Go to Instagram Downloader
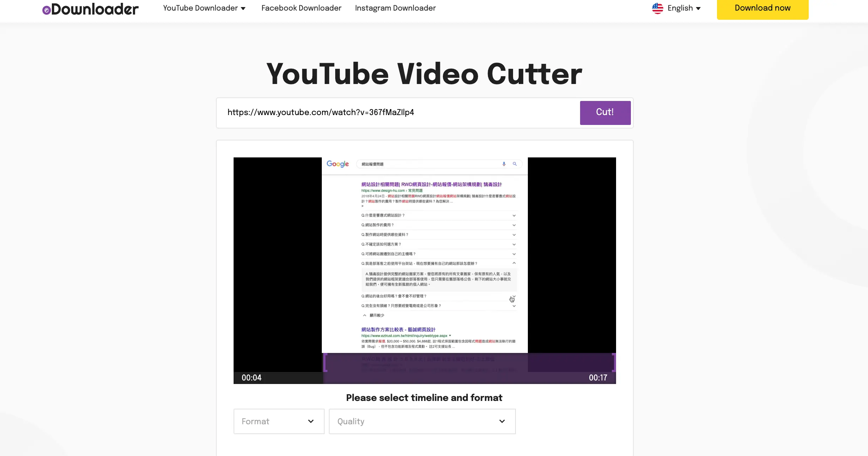 pos(395,8)
